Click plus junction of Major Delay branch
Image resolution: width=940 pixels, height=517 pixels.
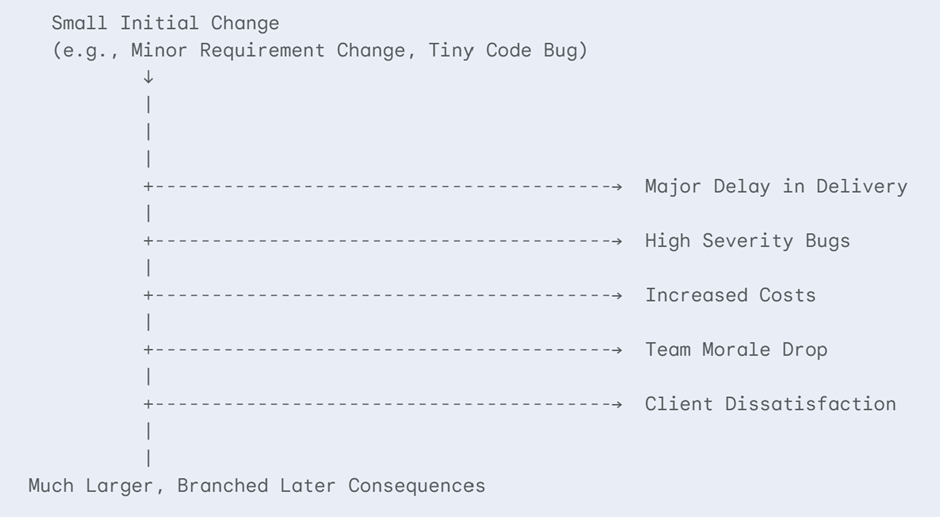click(x=148, y=186)
